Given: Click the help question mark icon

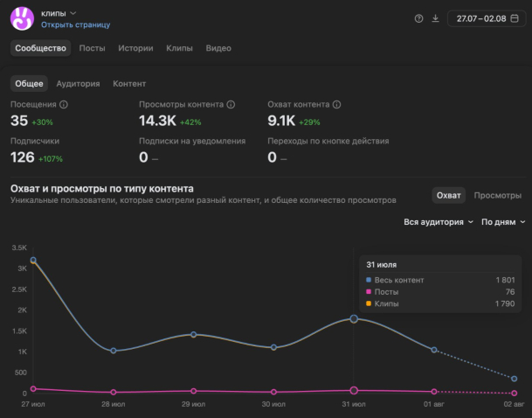Looking at the screenshot, I should [418, 18].
